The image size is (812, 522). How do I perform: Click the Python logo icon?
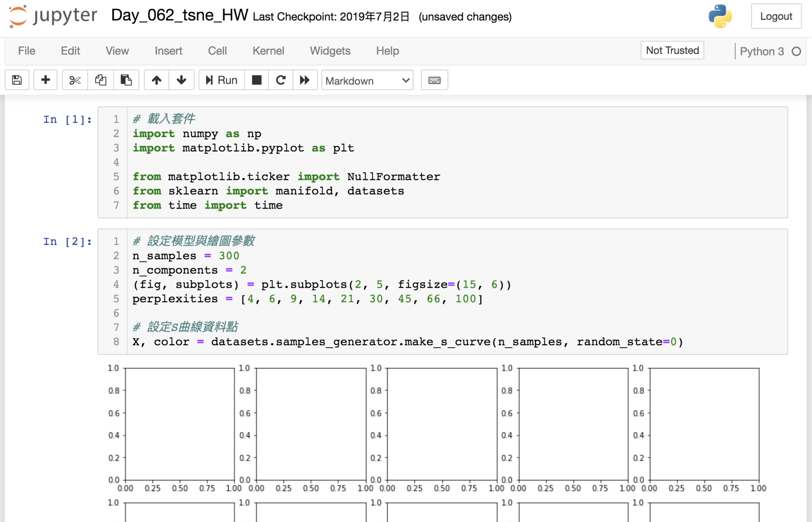click(x=720, y=16)
